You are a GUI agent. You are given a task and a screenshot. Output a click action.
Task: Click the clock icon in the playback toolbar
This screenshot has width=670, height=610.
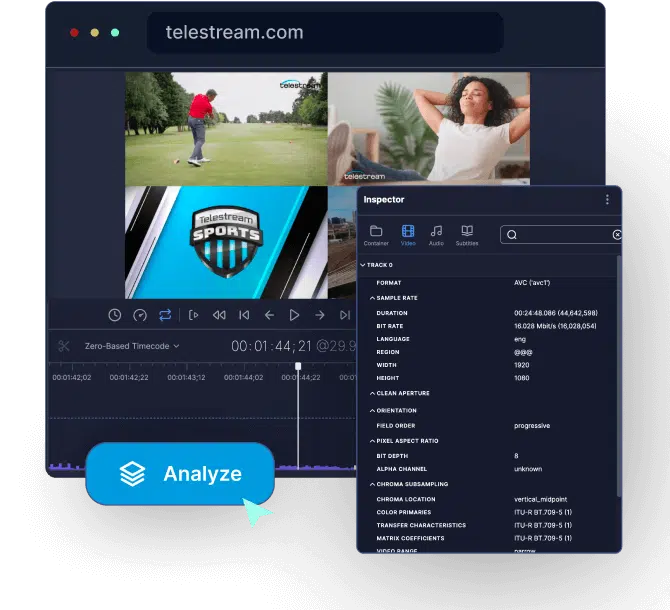(114, 315)
